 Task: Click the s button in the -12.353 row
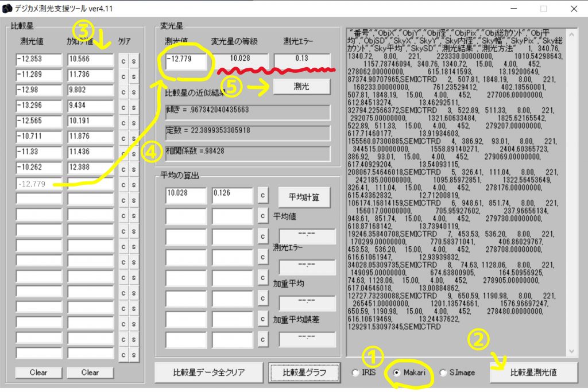coord(133,61)
